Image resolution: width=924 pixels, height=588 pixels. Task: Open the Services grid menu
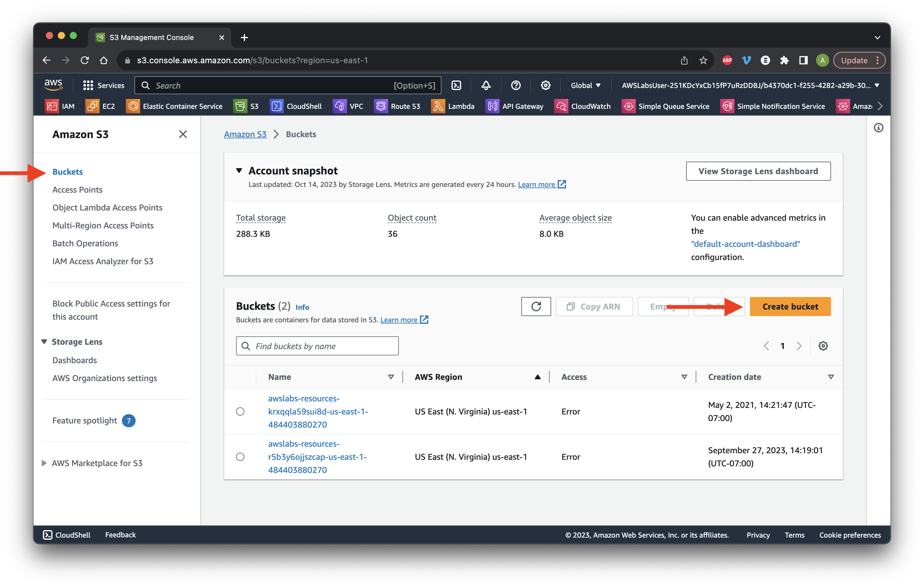click(x=104, y=85)
